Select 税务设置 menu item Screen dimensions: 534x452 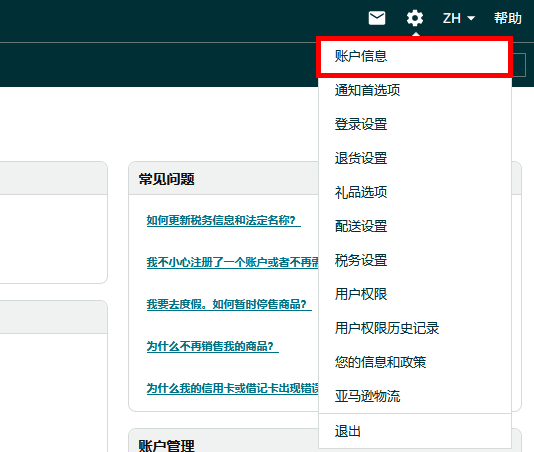[x=415, y=261]
